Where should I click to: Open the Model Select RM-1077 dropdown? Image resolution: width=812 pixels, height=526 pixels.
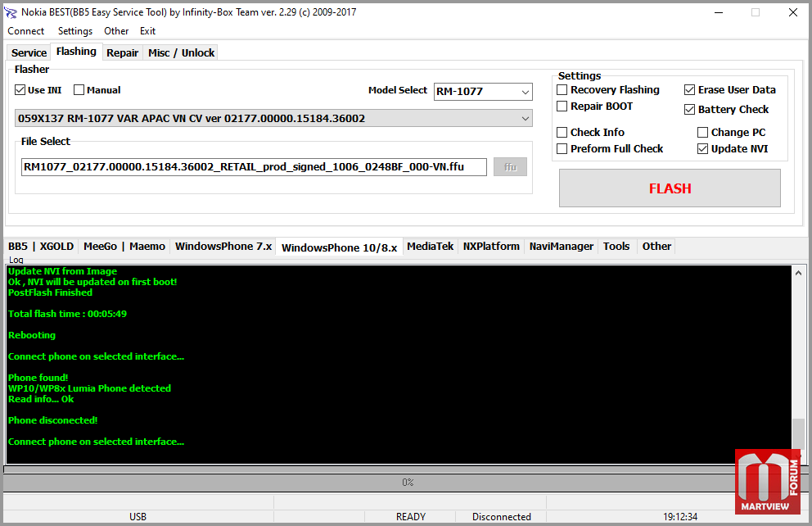[483, 92]
